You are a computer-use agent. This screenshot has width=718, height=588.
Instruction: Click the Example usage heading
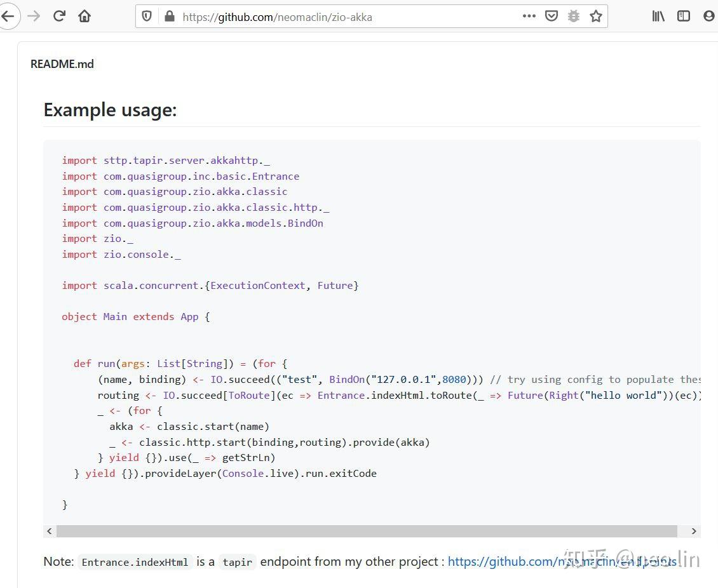click(x=110, y=110)
